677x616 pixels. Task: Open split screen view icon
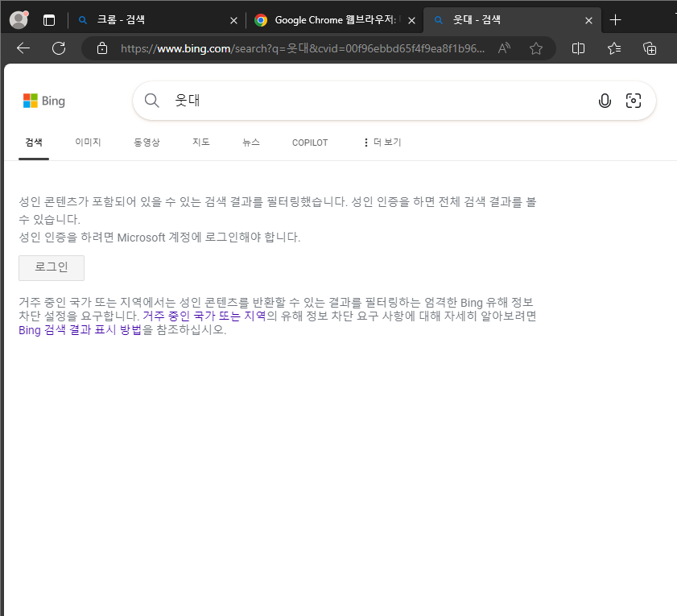(x=578, y=48)
